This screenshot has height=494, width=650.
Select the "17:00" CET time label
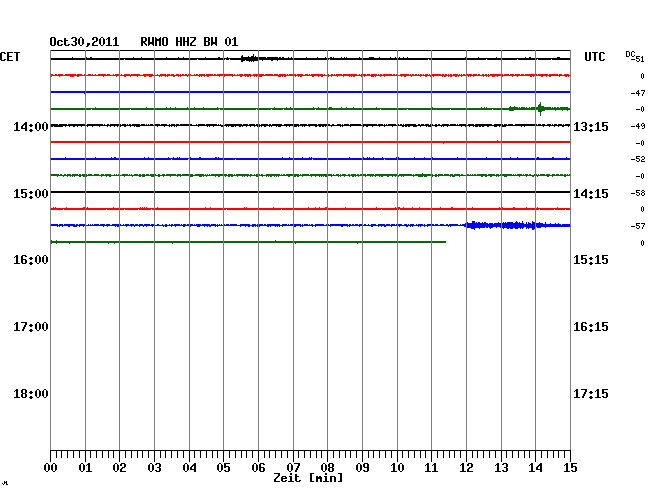[x=31, y=327]
